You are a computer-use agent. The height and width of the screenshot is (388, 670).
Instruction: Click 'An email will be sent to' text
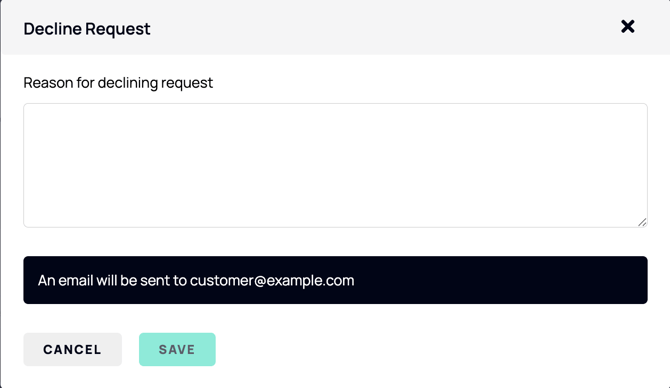112,280
